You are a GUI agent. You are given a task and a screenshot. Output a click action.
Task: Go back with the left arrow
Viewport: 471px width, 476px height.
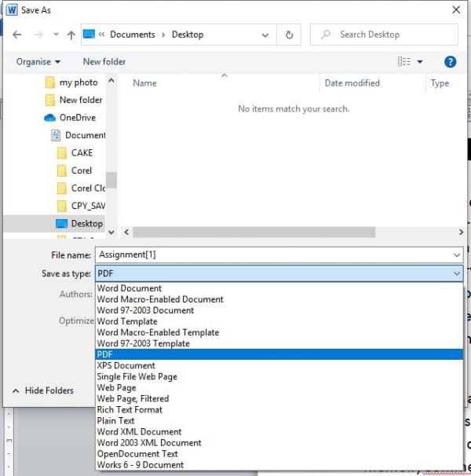17,35
